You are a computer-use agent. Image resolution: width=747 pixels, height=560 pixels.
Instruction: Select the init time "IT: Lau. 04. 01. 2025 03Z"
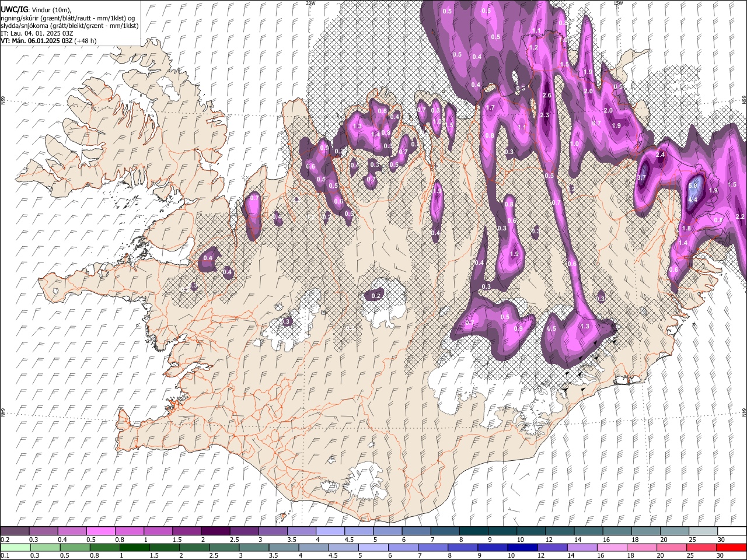coord(36,33)
